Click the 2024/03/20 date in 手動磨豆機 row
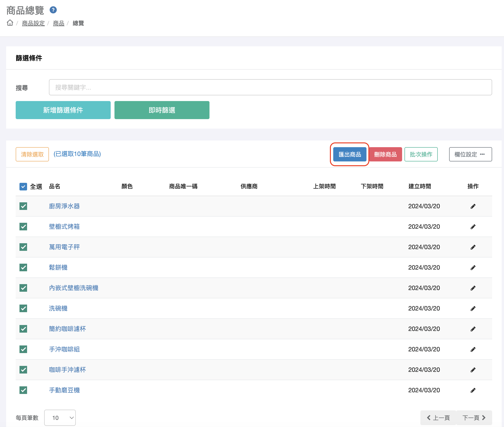This screenshot has height=427, width=504. pyautogui.click(x=424, y=390)
